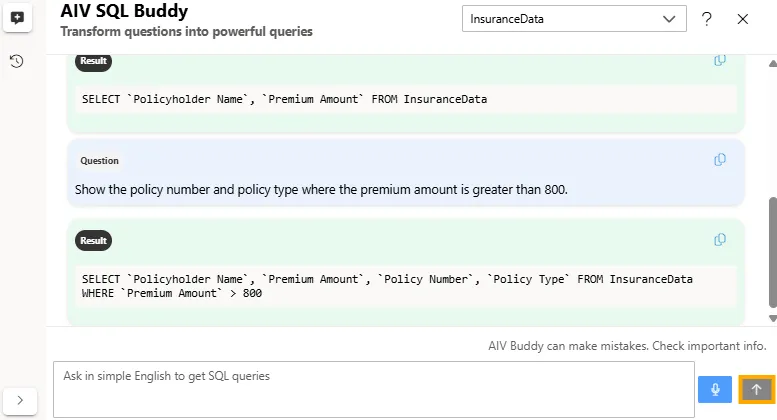Image resolution: width=777 pixels, height=420 pixels.
Task: Click the Question badge label
Action: pyautogui.click(x=99, y=160)
